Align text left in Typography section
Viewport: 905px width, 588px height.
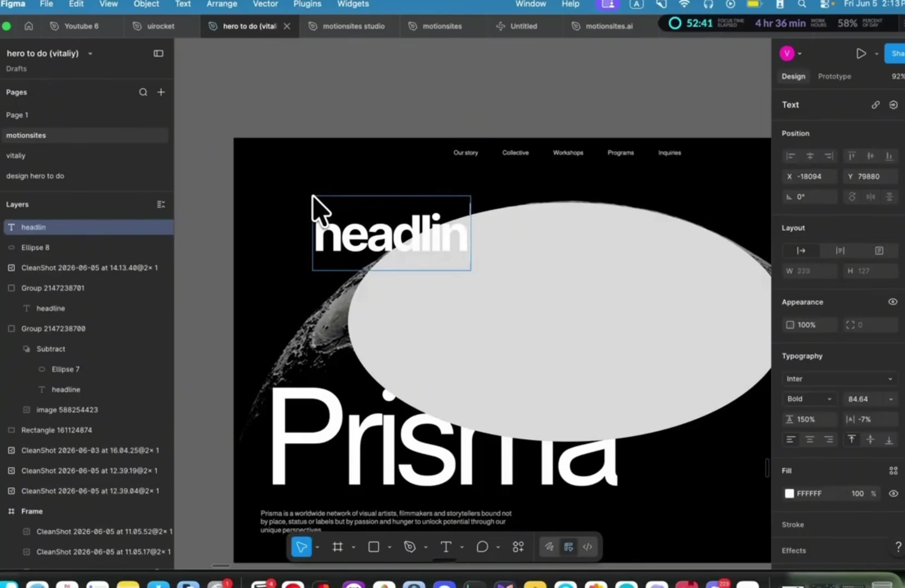[791, 439]
